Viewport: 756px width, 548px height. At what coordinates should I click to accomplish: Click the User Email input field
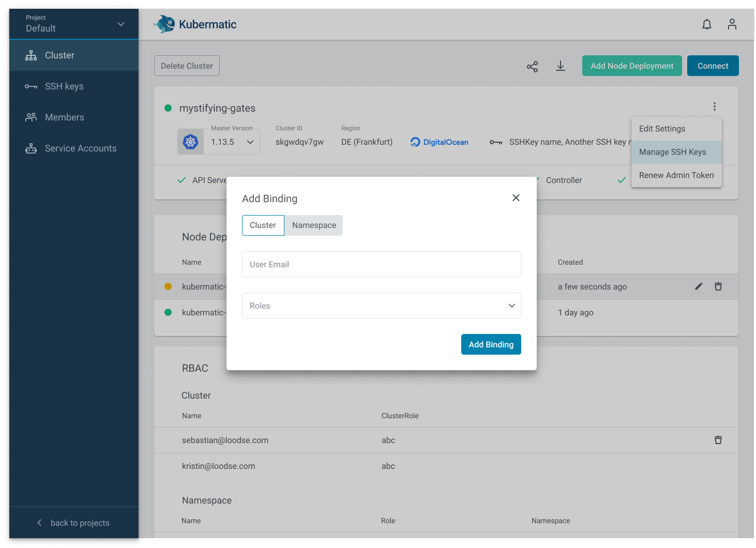coord(381,264)
